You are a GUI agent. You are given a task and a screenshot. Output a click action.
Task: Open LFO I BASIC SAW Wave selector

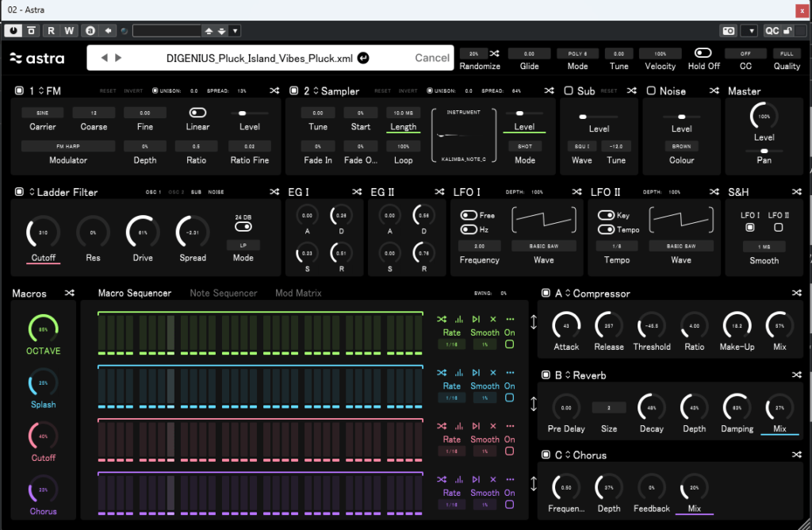point(544,246)
